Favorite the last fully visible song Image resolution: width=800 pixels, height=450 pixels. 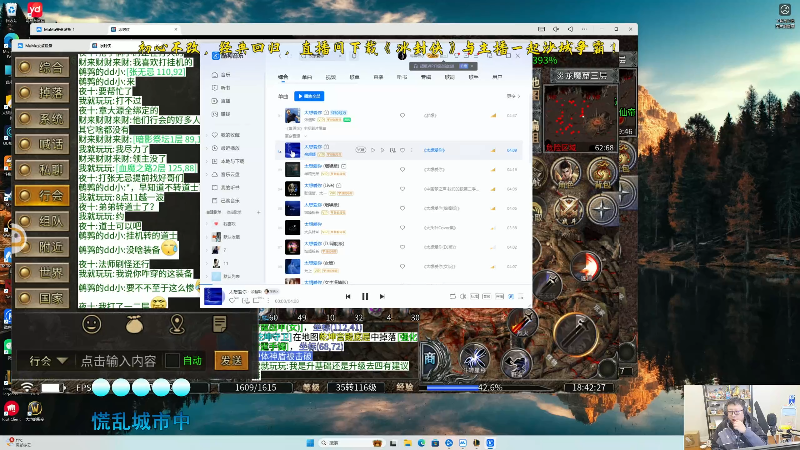pyautogui.click(x=402, y=266)
